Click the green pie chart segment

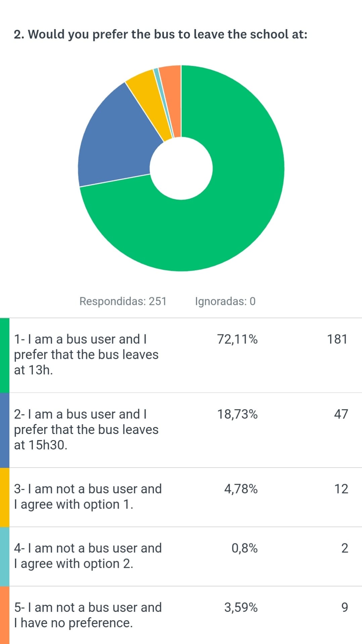[235, 201]
